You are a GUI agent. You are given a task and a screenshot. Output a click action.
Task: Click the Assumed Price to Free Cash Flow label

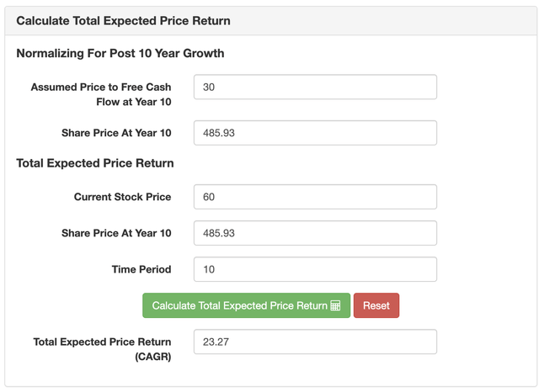pyautogui.click(x=101, y=94)
